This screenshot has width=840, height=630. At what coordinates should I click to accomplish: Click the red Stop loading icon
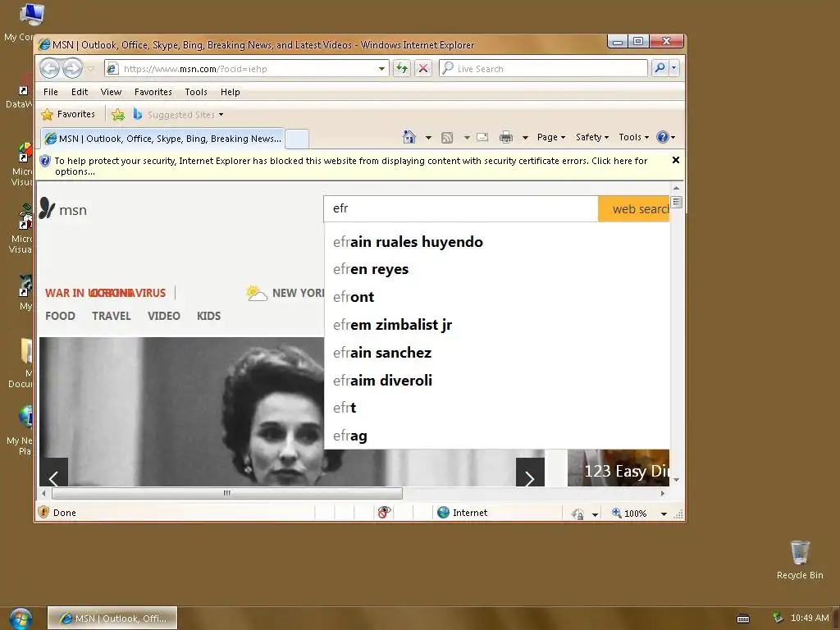click(x=423, y=69)
